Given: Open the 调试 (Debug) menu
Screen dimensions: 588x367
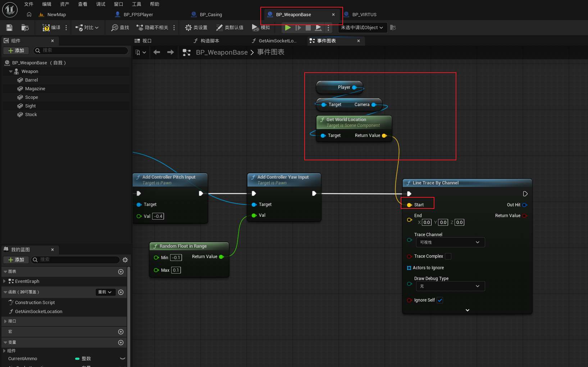Looking at the screenshot, I should click(x=101, y=4).
